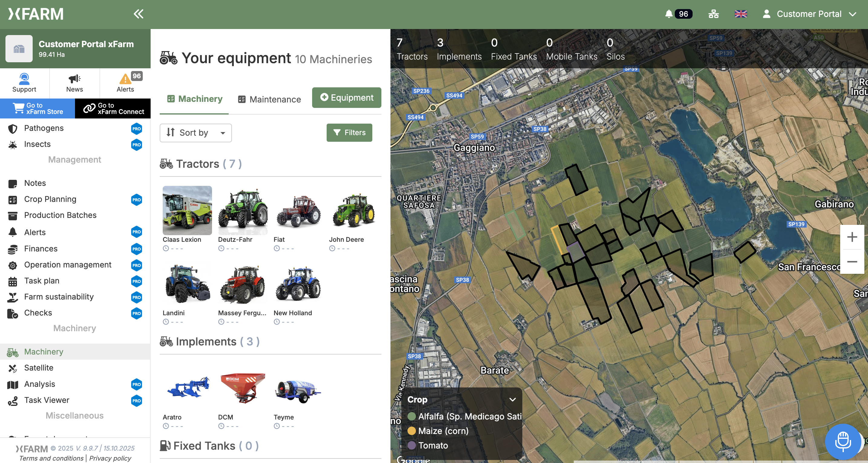Image resolution: width=868 pixels, height=463 pixels.
Task: Click the microphone voice assistant button
Action: (x=843, y=442)
